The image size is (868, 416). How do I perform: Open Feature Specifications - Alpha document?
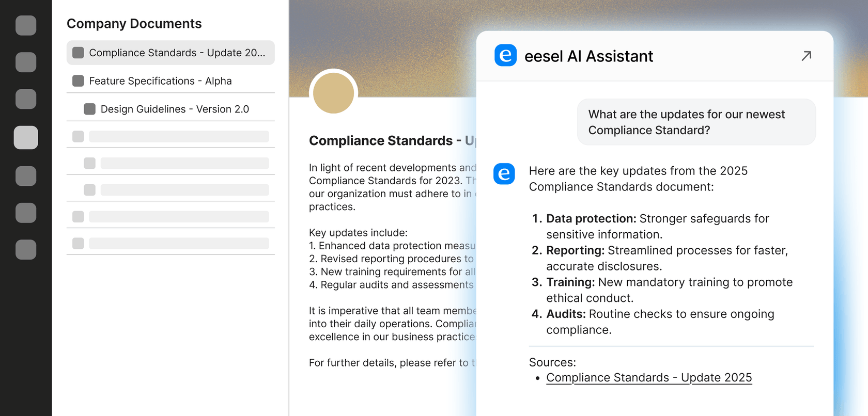pos(160,81)
